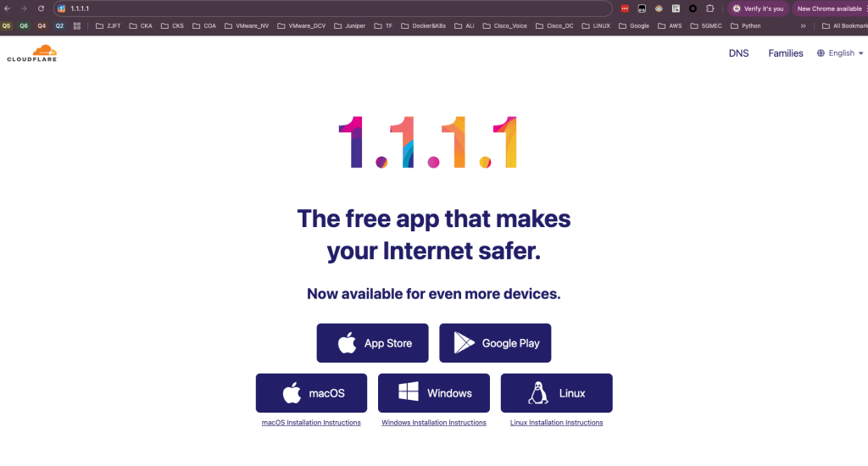The image size is (868, 466).
Task: Open the Q2 bookmark shortcut
Action: (59, 26)
